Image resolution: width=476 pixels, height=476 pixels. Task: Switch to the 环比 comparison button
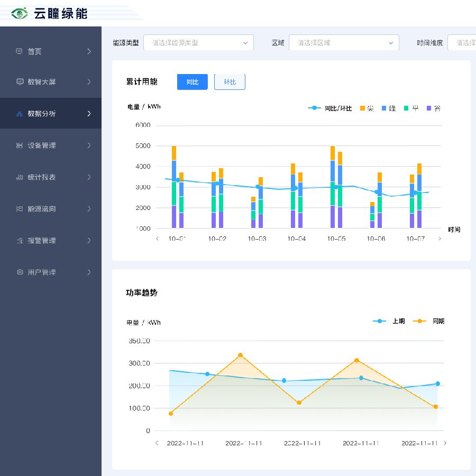230,82
